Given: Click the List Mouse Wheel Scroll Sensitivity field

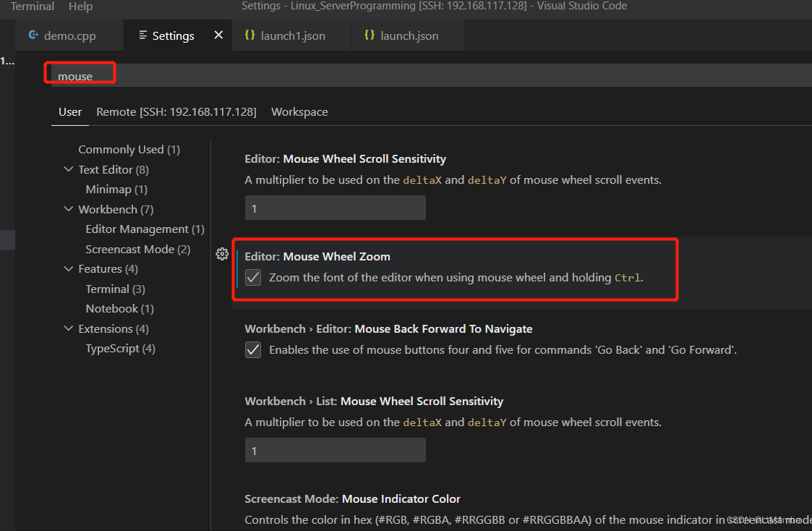Looking at the screenshot, I should click(335, 450).
